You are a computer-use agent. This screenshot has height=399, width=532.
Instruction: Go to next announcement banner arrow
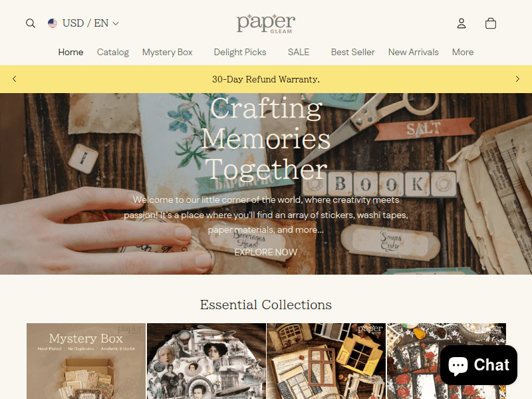click(517, 79)
